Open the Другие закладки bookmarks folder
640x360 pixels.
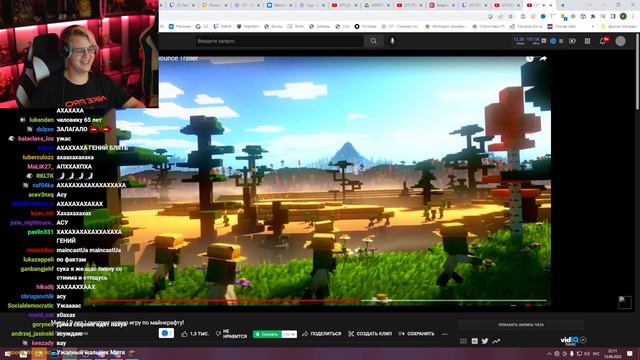(618, 26)
